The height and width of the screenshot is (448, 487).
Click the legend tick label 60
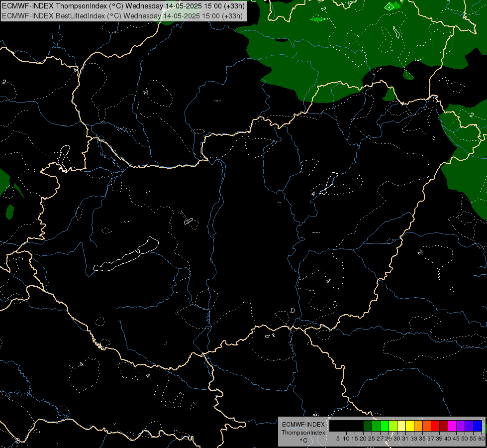[482, 439]
